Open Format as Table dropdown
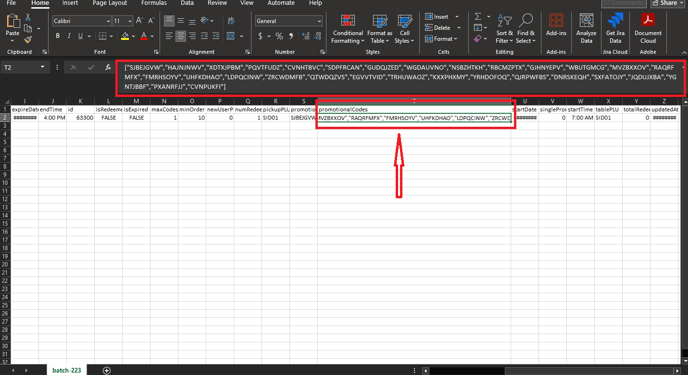Image resolution: width=688 pixels, height=375 pixels. [380, 29]
